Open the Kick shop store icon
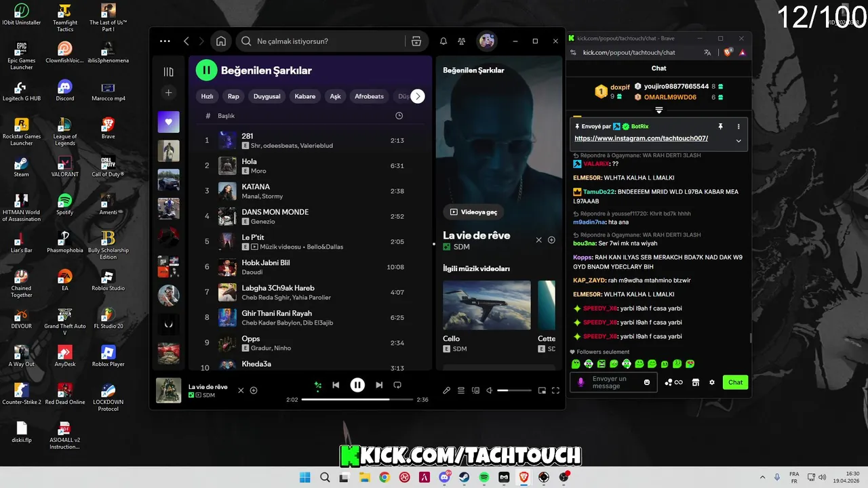The width and height of the screenshot is (868, 488). 695,382
